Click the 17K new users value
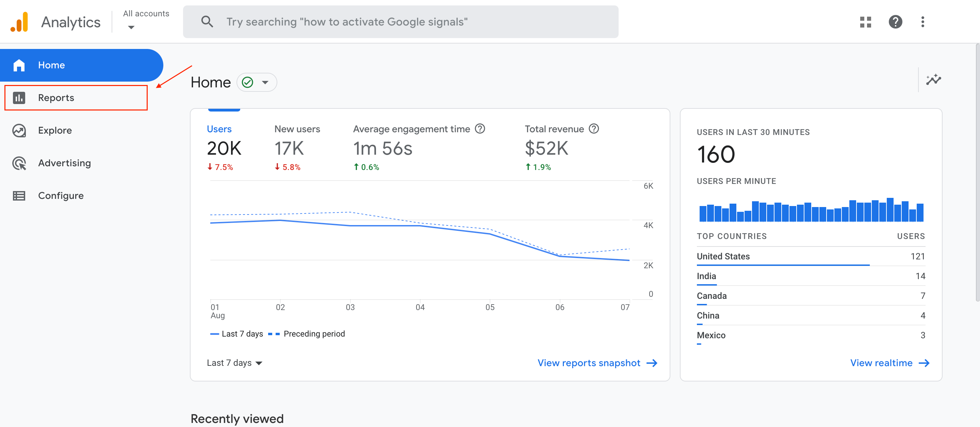This screenshot has width=980, height=427. point(289,148)
